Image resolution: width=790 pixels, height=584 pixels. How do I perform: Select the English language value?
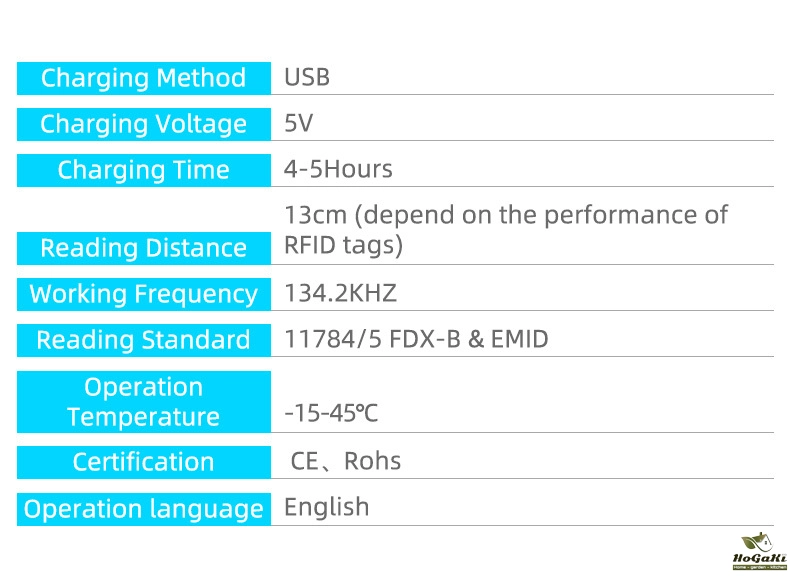pos(326,507)
